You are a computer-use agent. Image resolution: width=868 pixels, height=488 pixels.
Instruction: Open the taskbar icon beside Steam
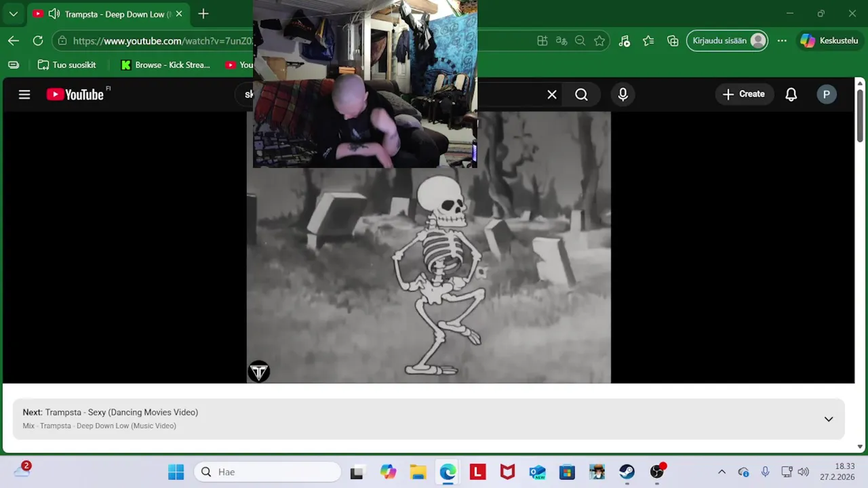(597, 472)
